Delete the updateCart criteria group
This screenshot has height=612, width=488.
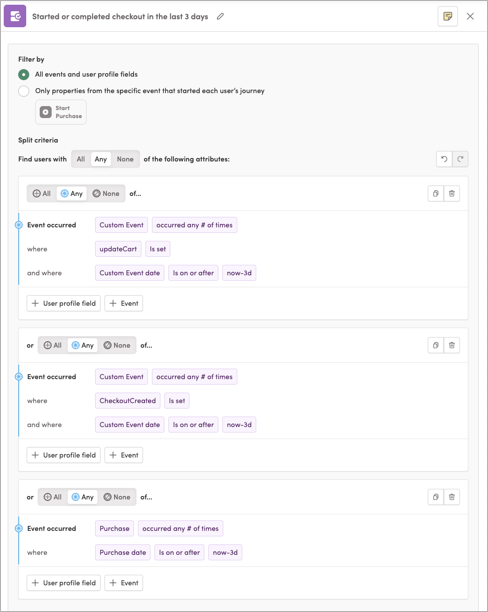pos(452,194)
